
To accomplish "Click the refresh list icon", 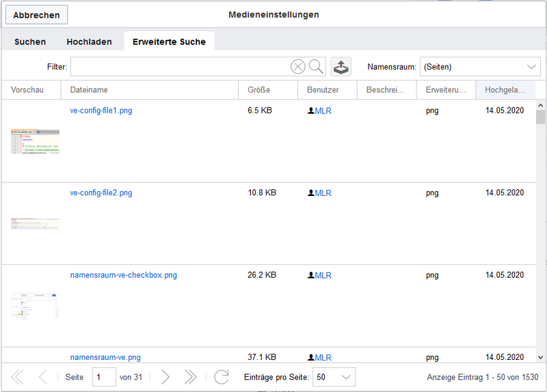I will [221, 377].
